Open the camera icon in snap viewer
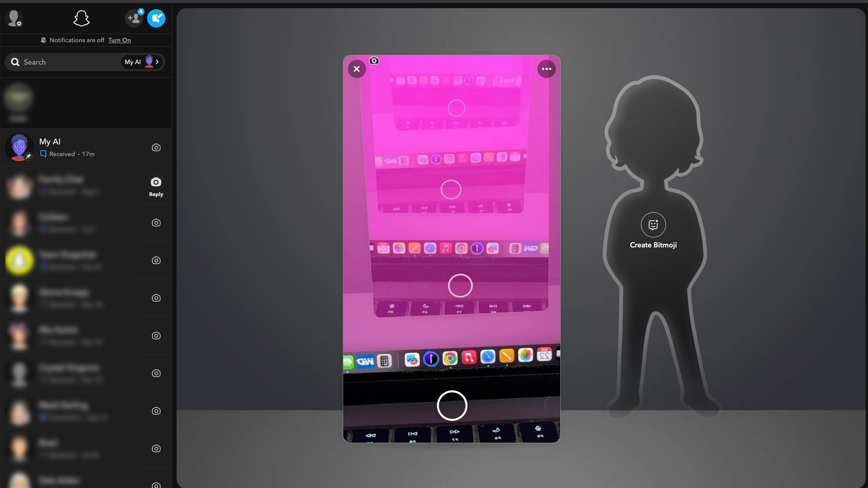Image resolution: width=868 pixels, height=488 pixels. (x=374, y=60)
